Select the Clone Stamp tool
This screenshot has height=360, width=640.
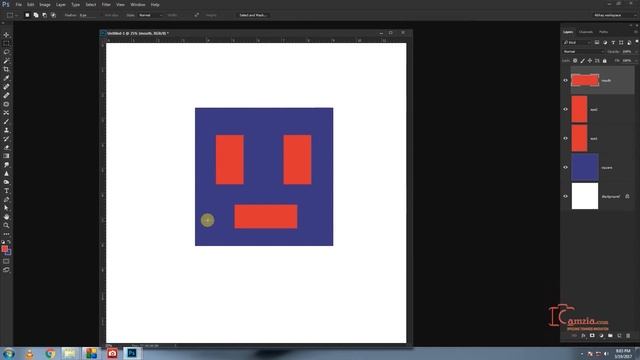[6, 130]
